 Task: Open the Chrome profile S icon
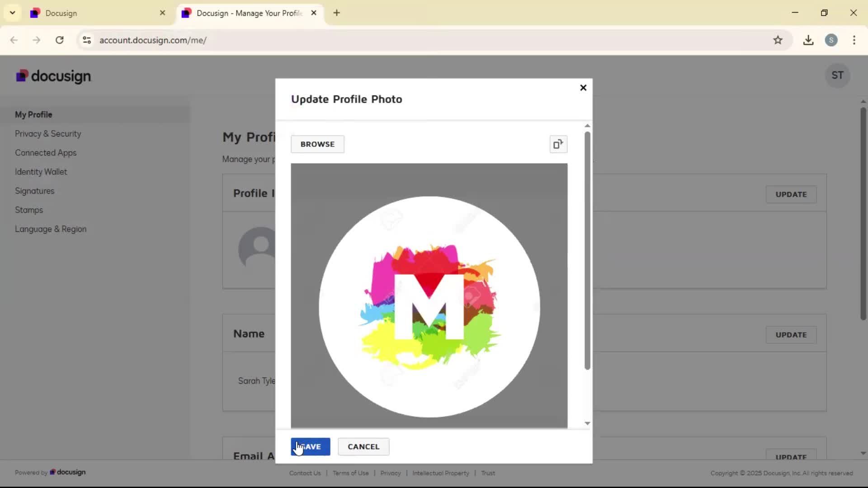[831, 40]
